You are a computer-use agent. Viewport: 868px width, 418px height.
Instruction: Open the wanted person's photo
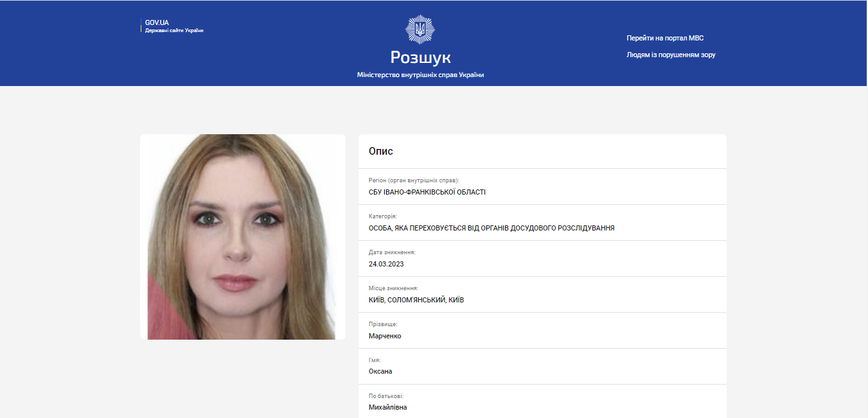pos(243,237)
